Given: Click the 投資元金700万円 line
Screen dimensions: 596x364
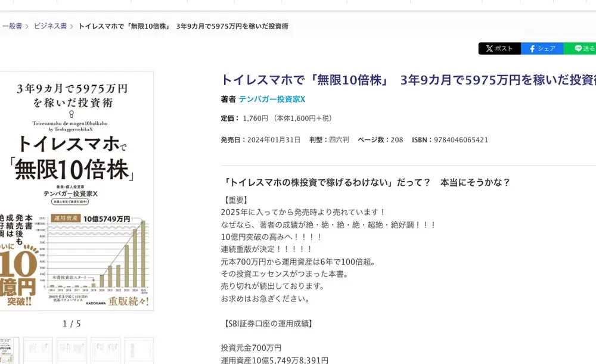Looking at the screenshot, I should point(252,348).
